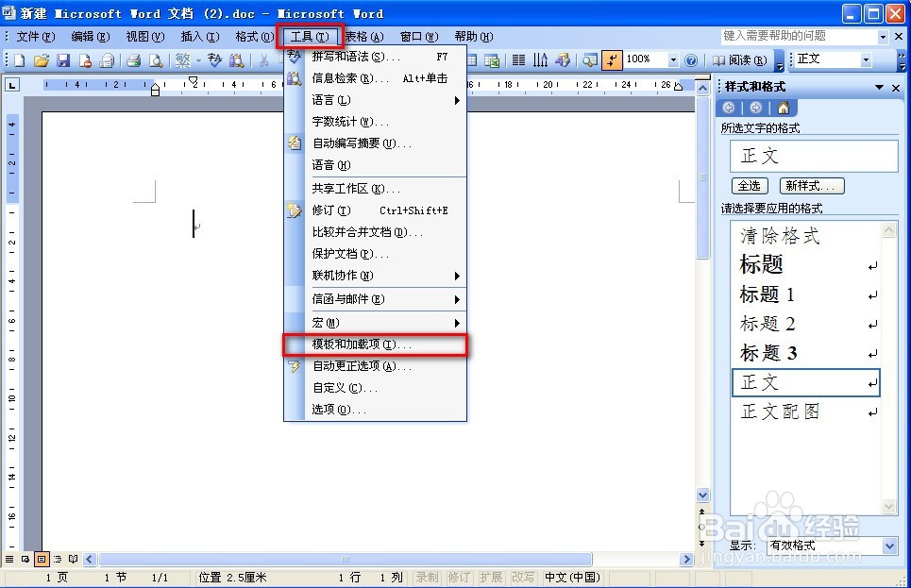Open Print Preview
The width and height of the screenshot is (911, 588).
[154, 59]
